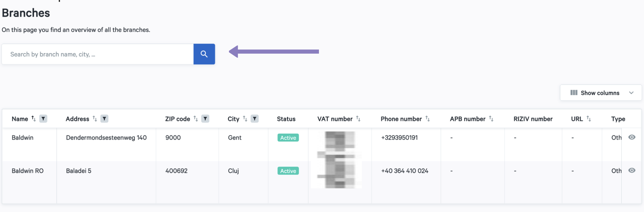Sort by VAT number arrows
The image size is (644, 212).
(x=358, y=119)
